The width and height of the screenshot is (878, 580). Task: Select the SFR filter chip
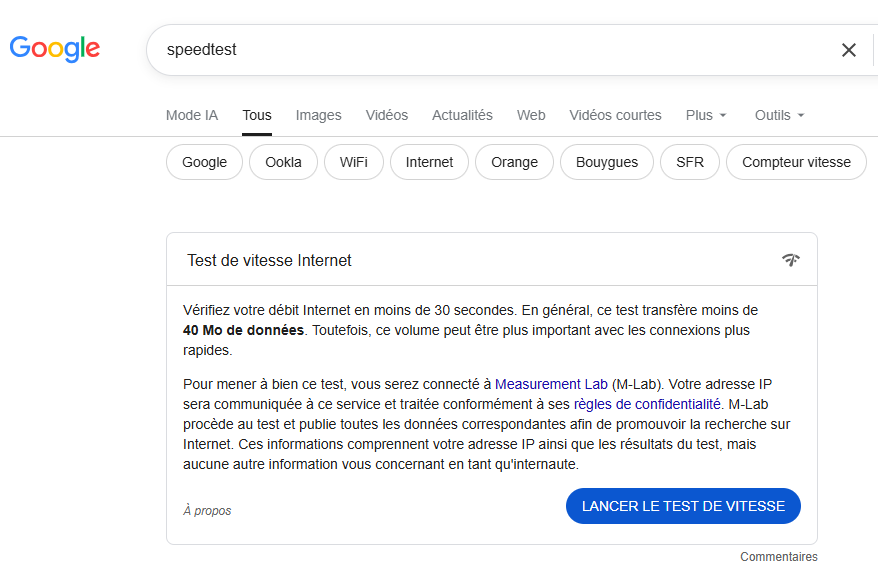[690, 162]
